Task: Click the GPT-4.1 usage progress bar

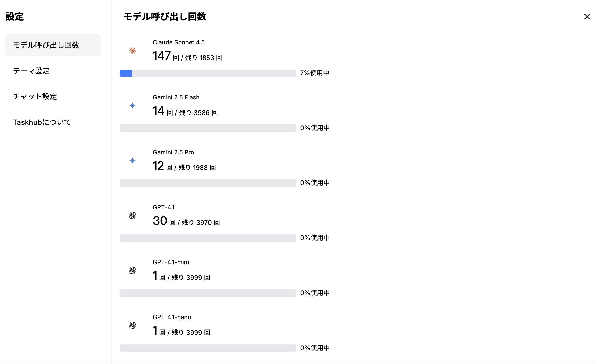Action: click(x=208, y=238)
